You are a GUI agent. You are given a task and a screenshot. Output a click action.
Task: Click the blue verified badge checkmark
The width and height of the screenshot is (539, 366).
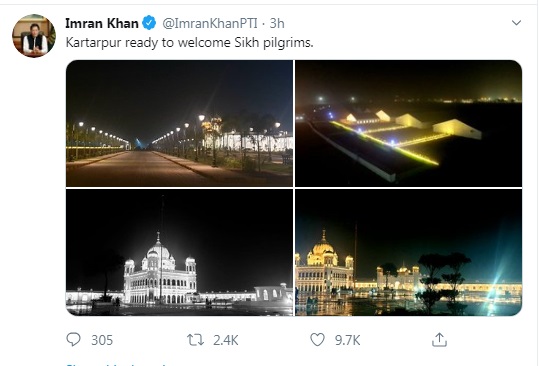[x=149, y=23]
